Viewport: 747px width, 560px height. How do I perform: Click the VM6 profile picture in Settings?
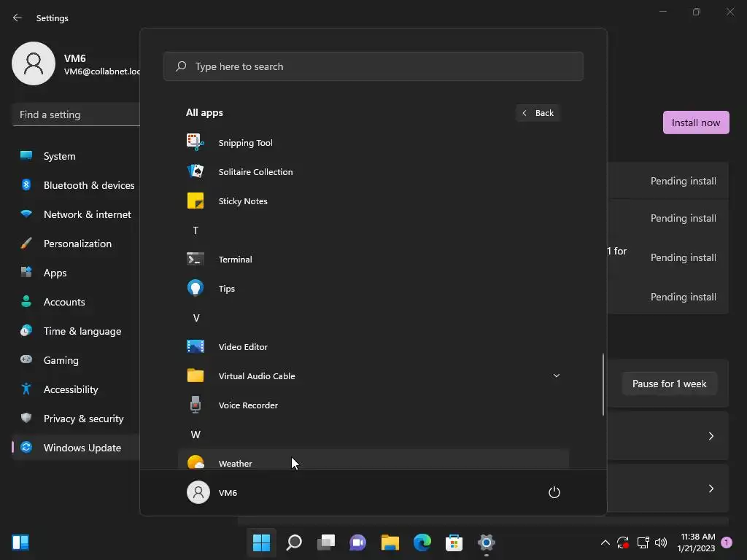click(x=34, y=63)
